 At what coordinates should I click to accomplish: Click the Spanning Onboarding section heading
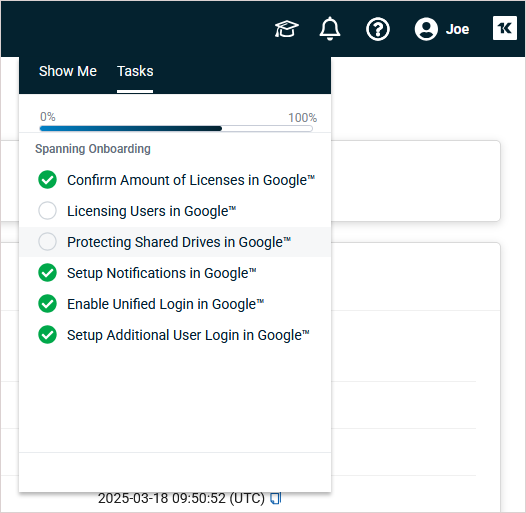[x=93, y=149]
